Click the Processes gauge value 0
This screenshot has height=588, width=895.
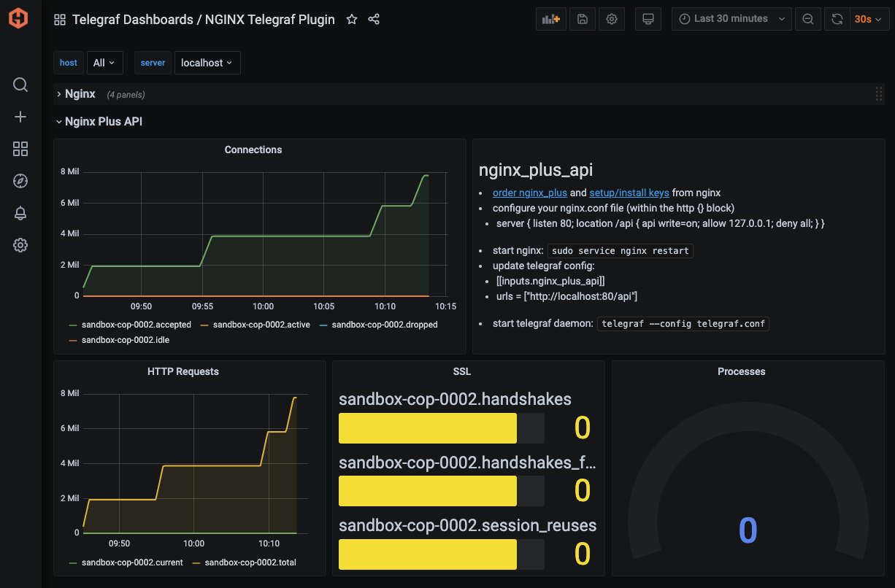point(748,530)
